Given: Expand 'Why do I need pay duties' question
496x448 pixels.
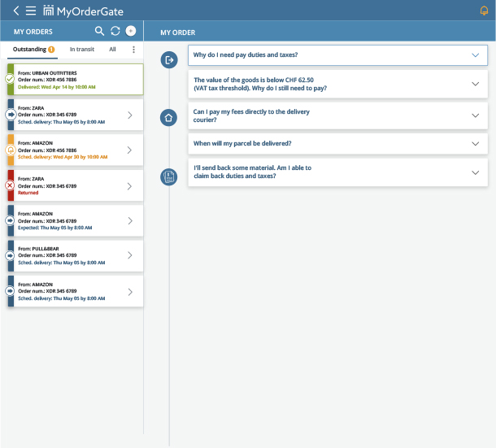Looking at the screenshot, I should click(x=337, y=55).
